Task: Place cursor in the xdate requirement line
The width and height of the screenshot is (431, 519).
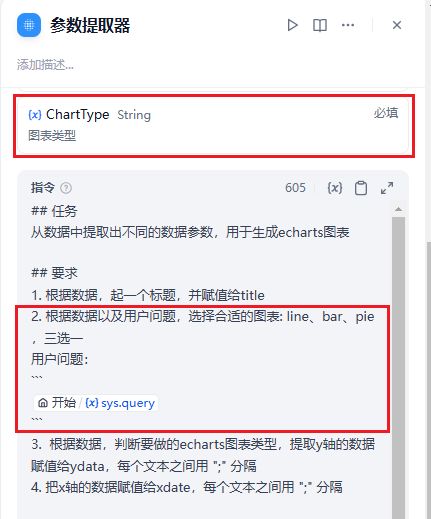Action: (187, 487)
